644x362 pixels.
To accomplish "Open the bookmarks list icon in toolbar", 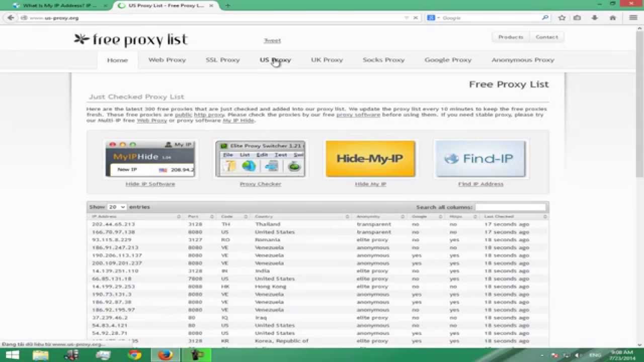I will (x=577, y=18).
